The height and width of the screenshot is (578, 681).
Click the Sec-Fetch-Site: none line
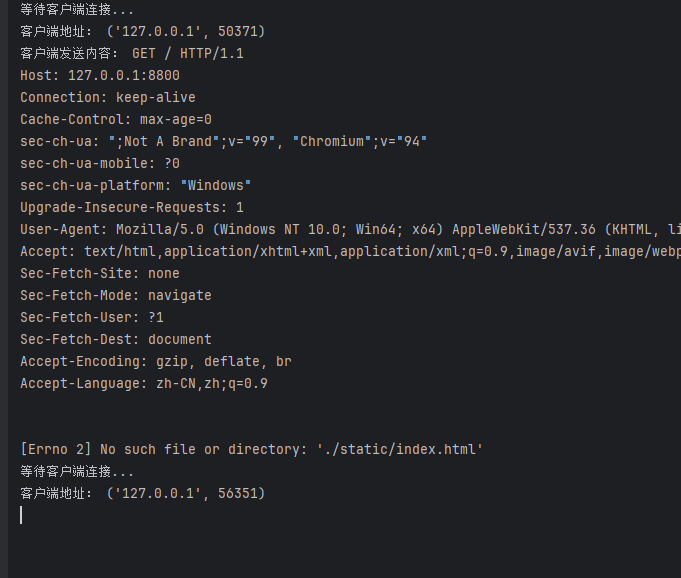(x=100, y=273)
